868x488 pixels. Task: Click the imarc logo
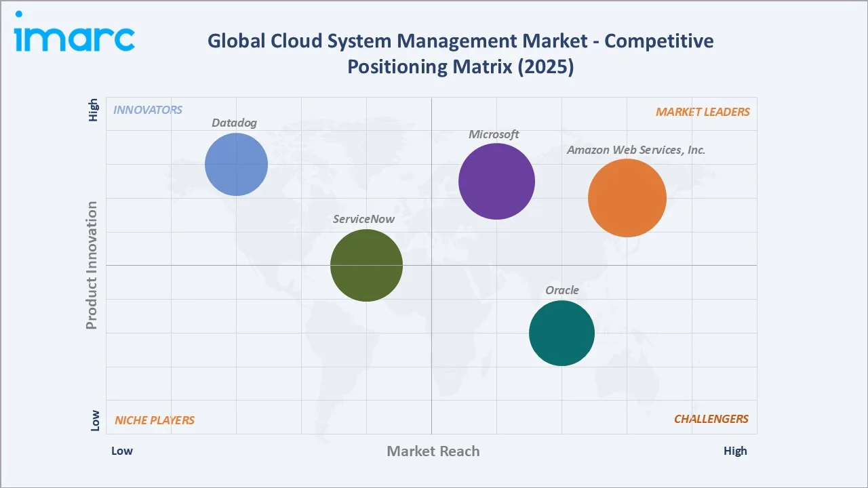coord(74,31)
